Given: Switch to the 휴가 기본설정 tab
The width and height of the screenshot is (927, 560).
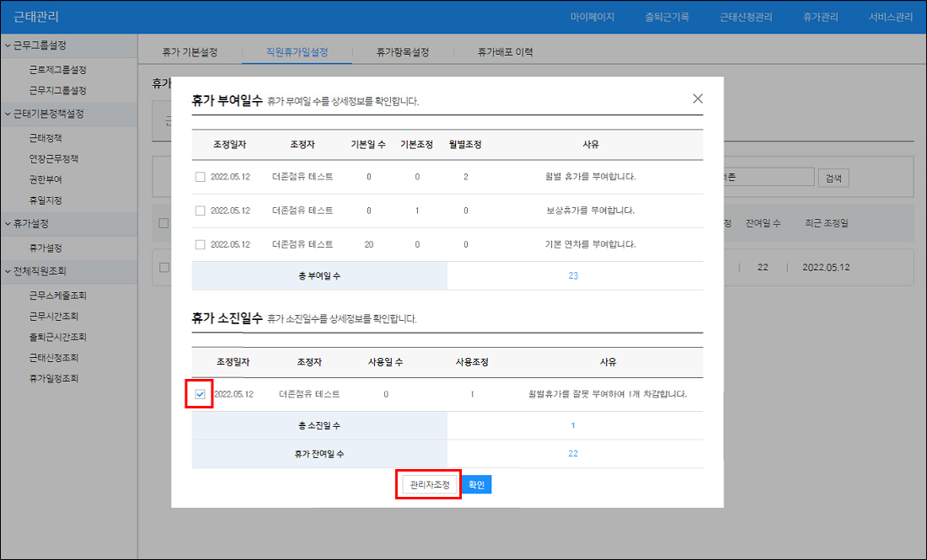Looking at the screenshot, I should 190,52.
